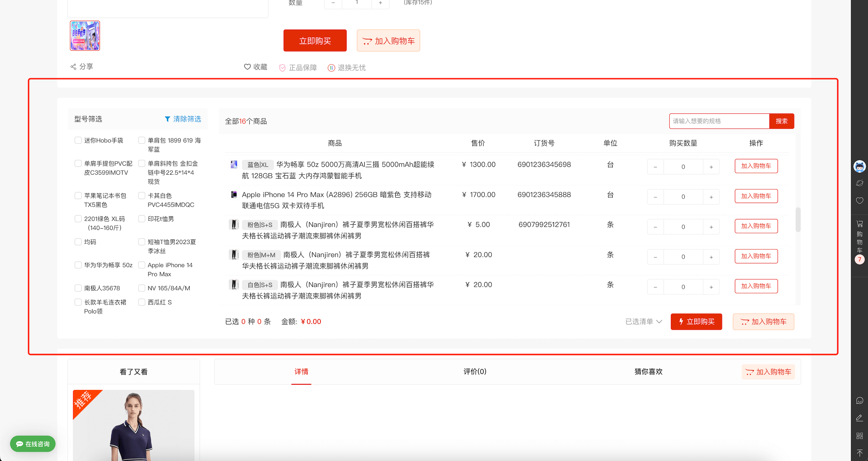Screen dimensions: 868x461
Task: Click the spec search input field
Action: tap(719, 121)
